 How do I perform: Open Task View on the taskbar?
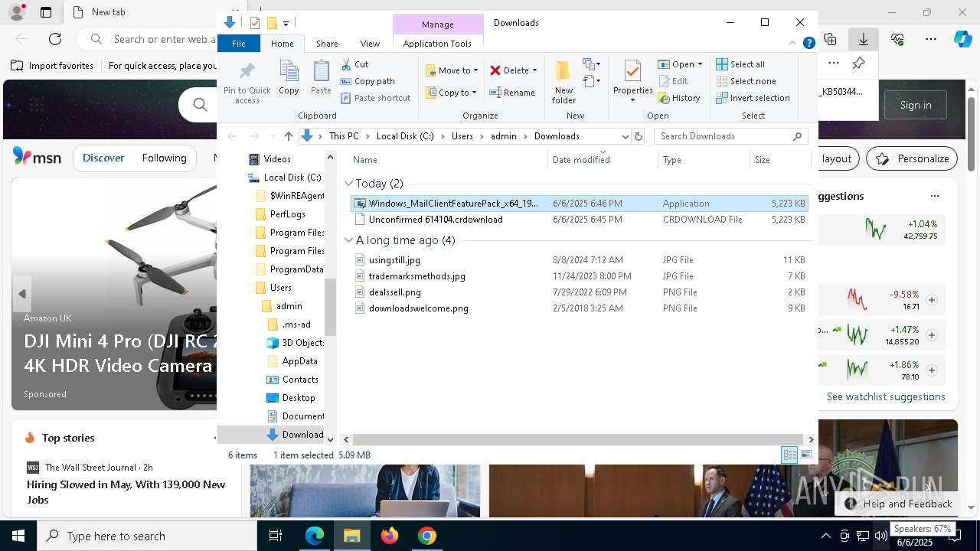point(276,536)
